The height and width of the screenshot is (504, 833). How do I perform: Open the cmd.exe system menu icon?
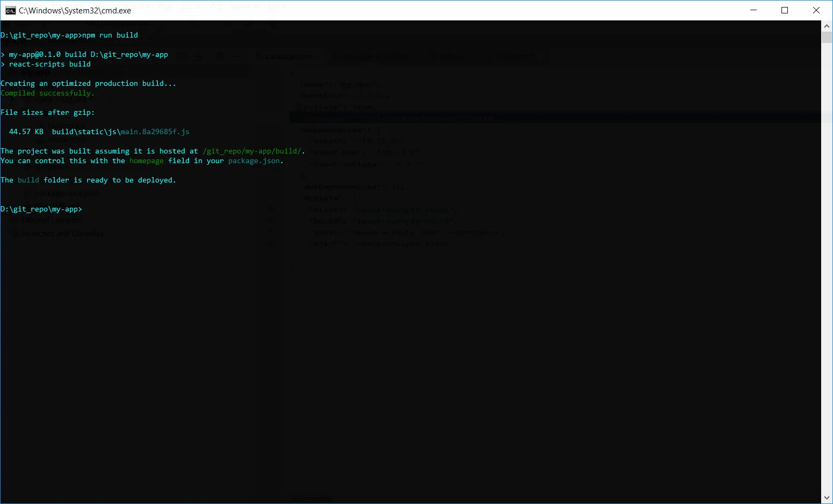[x=10, y=10]
